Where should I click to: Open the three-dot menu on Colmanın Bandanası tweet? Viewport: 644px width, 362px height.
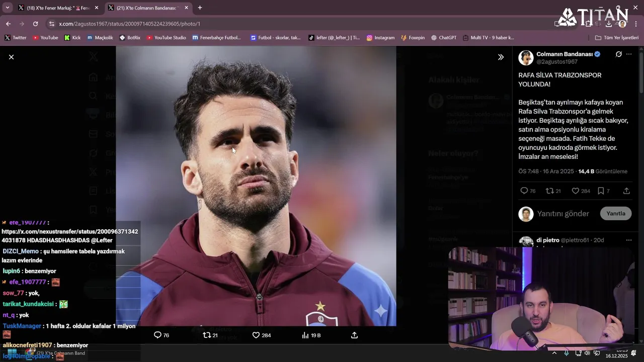629,54
